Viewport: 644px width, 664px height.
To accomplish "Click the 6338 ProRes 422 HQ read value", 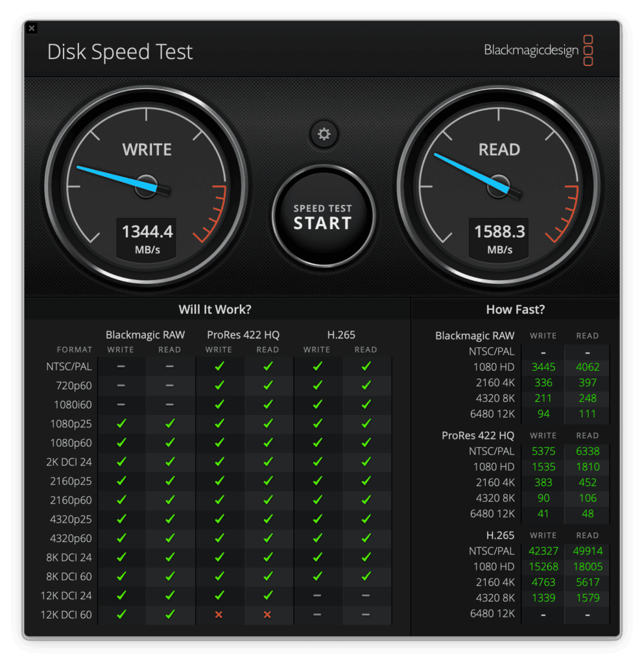I will click(x=587, y=451).
